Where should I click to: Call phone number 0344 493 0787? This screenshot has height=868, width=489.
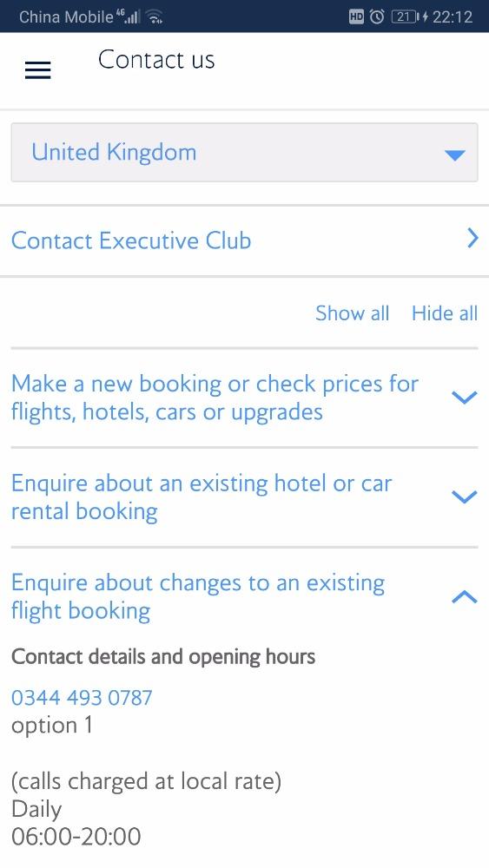(x=82, y=698)
